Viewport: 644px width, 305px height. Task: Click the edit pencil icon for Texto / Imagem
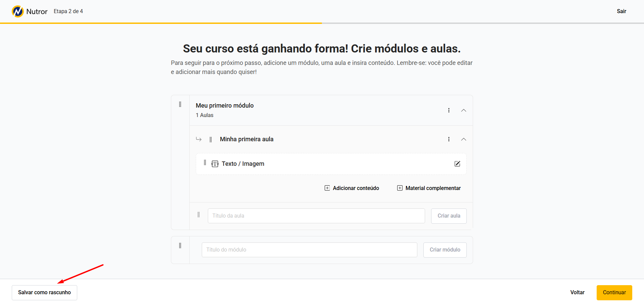(457, 164)
